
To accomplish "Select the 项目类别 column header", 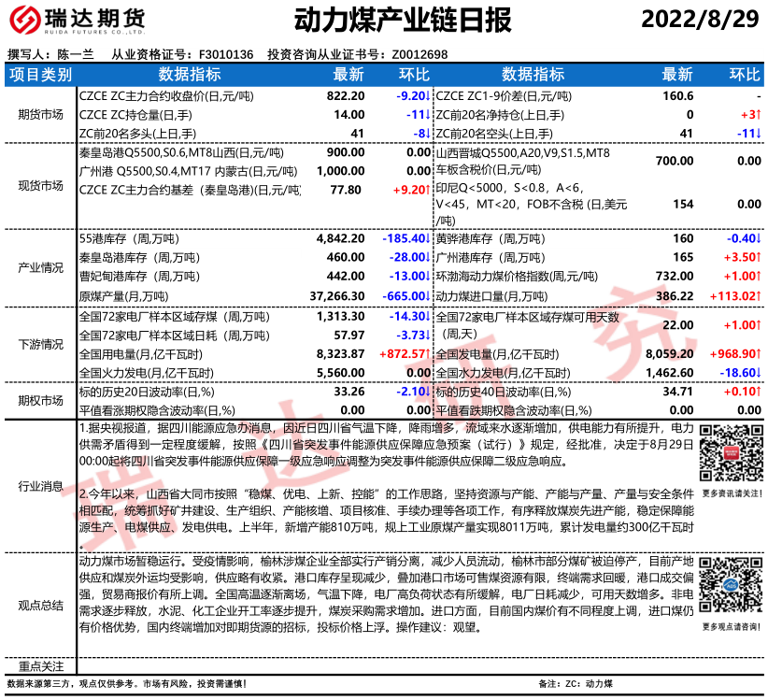I will click(x=40, y=75).
